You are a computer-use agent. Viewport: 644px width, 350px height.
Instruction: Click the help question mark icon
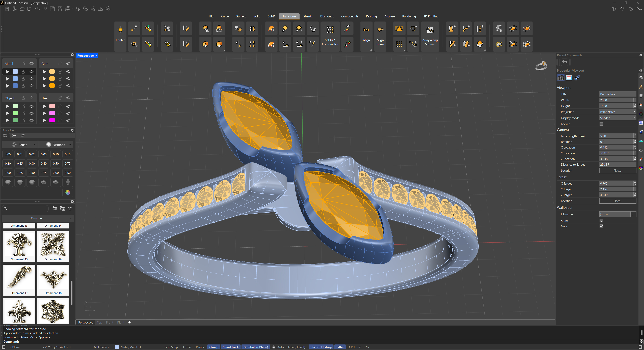point(631,9)
